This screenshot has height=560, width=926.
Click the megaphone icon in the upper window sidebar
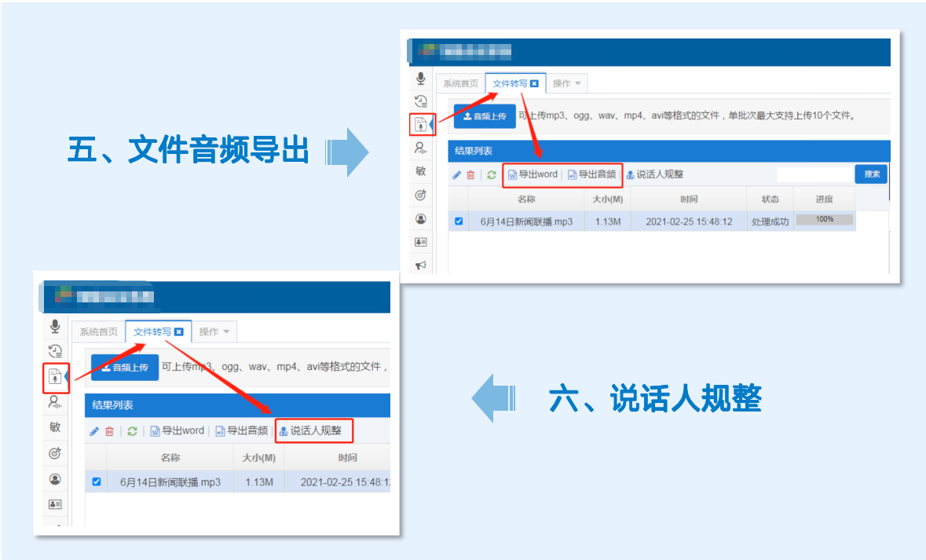click(421, 265)
